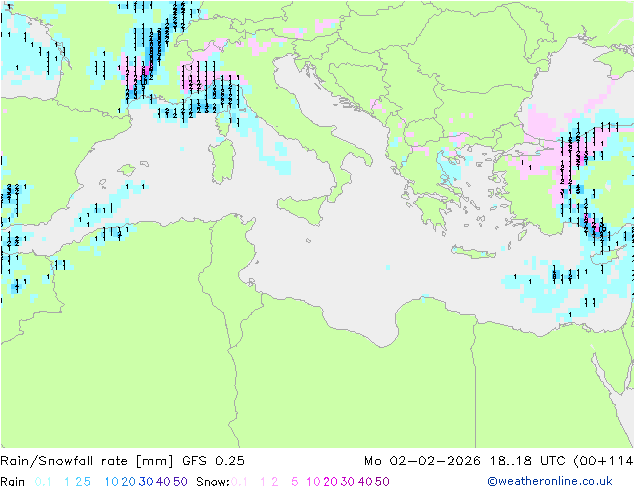Click the rain legend value 20
This screenshot has width=634, height=490.
(129, 482)
